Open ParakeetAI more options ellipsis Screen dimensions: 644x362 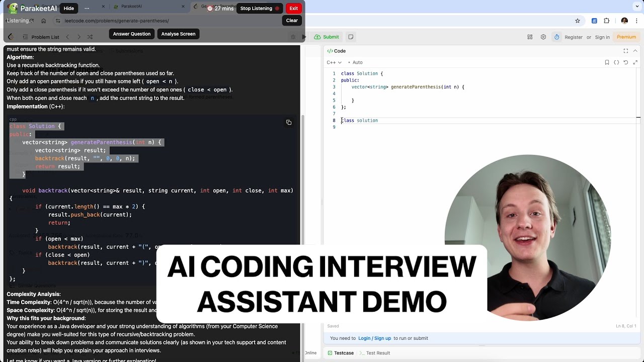[x=87, y=8]
